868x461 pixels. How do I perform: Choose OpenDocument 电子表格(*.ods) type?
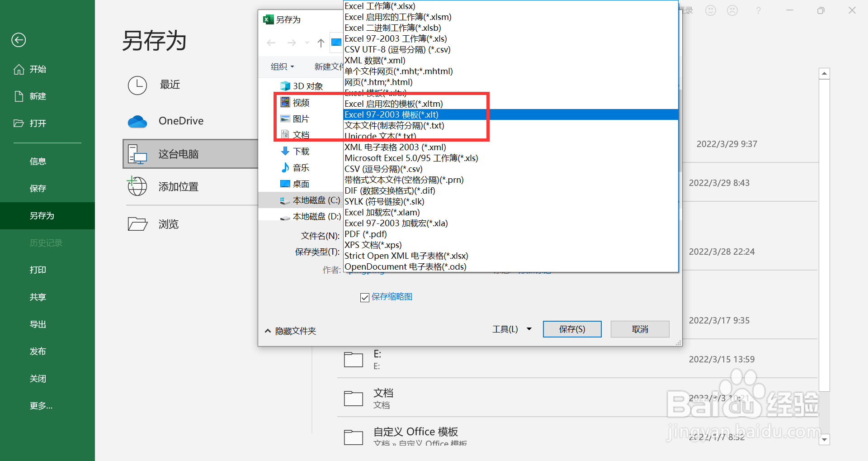[x=511, y=266]
